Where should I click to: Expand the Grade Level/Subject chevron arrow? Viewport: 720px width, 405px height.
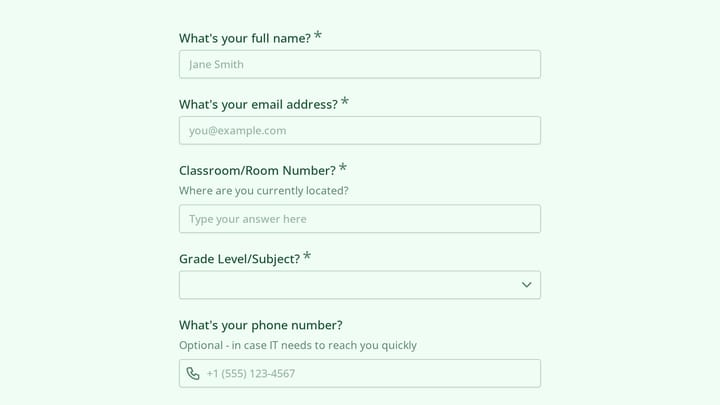527,285
